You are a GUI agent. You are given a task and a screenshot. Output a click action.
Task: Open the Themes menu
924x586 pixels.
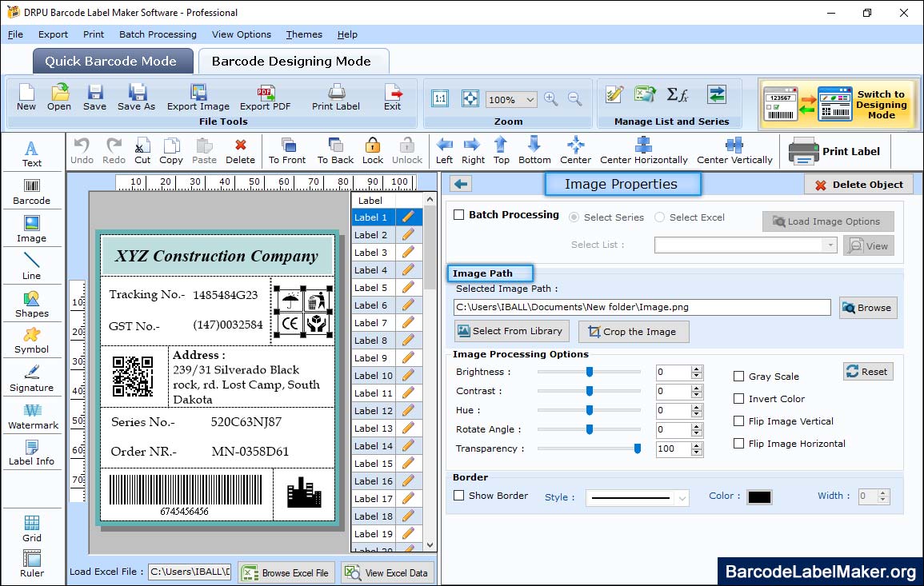coord(304,34)
